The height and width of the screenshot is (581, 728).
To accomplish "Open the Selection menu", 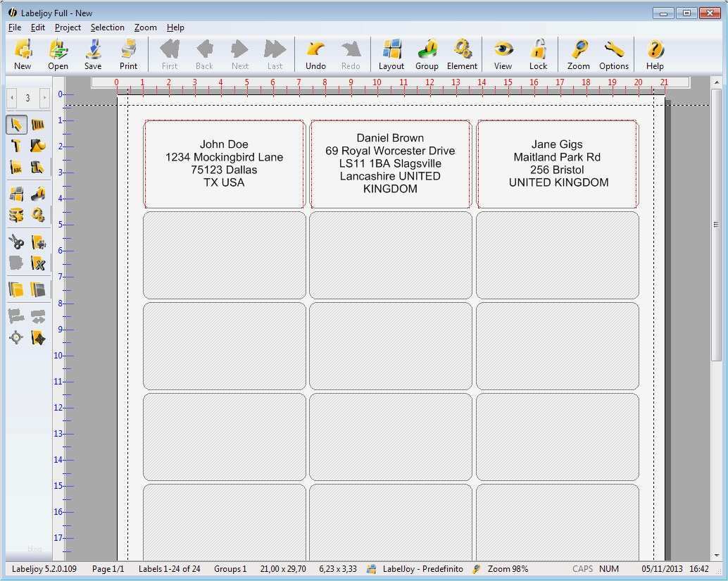I will tap(107, 27).
